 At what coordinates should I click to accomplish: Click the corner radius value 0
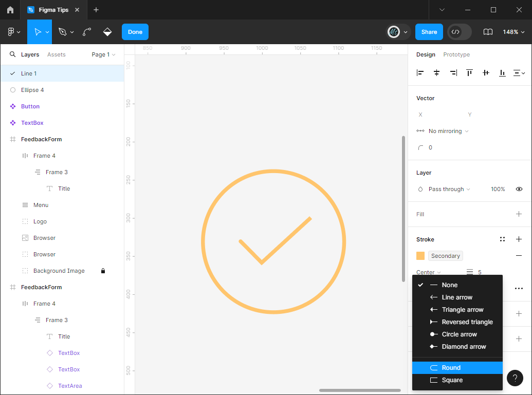430,147
